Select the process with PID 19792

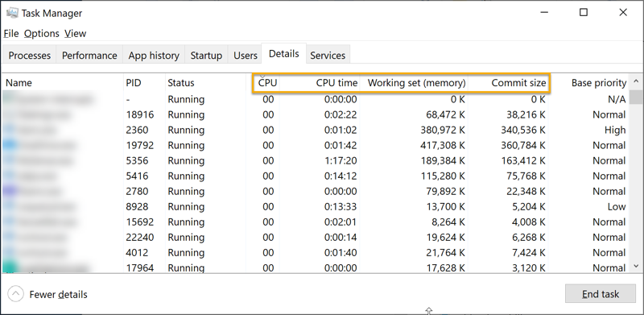click(316, 145)
